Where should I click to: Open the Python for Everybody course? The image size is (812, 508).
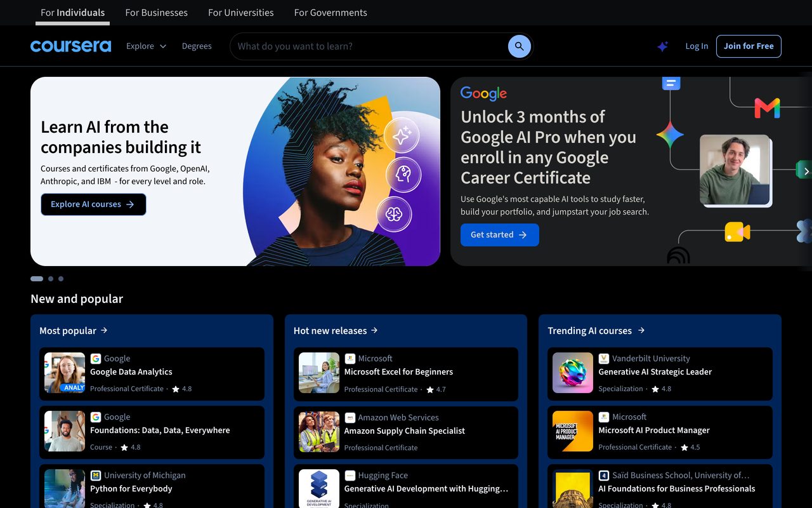[152, 486]
